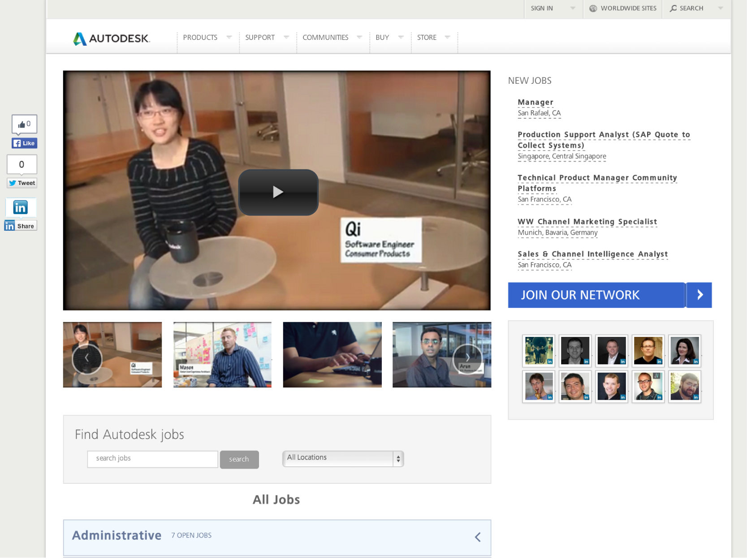Select the Mason video thumbnail
The width and height of the screenshot is (747, 560).
tap(222, 355)
